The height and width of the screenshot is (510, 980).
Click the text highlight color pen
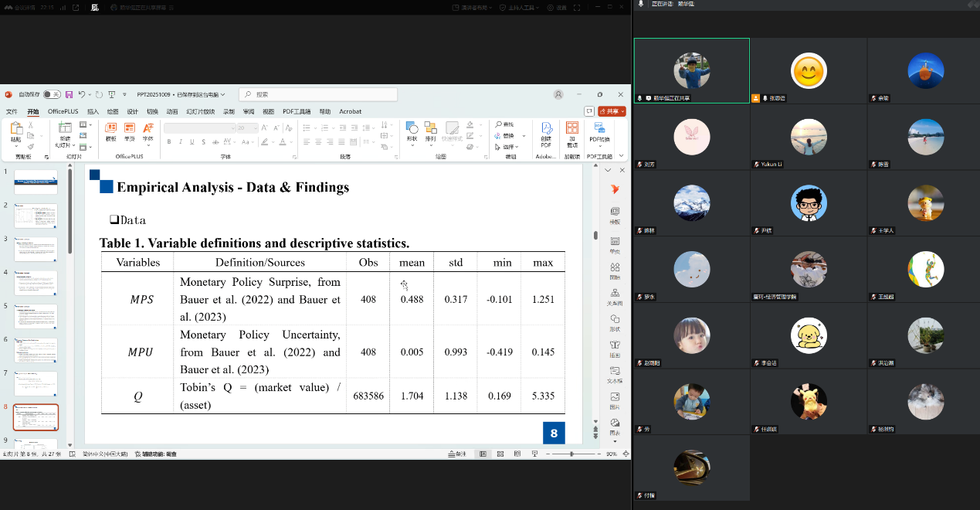[x=265, y=142]
